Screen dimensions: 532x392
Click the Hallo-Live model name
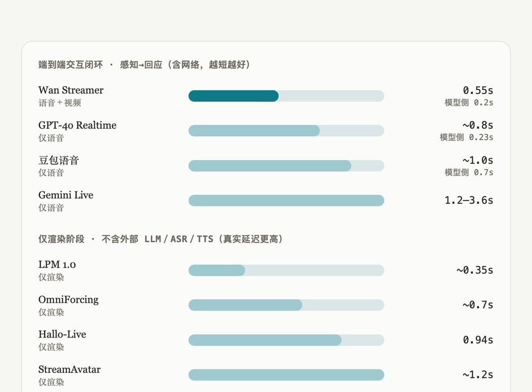pos(62,335)
